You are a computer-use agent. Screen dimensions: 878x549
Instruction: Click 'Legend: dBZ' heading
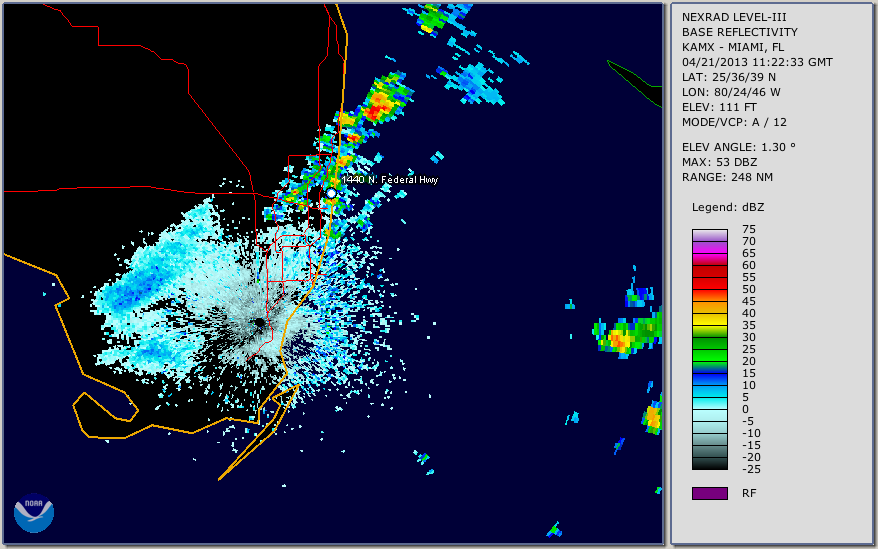[x=728, y=207]
